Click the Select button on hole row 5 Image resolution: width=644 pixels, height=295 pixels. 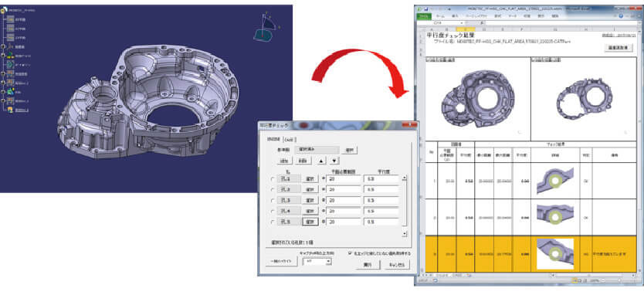310,222
